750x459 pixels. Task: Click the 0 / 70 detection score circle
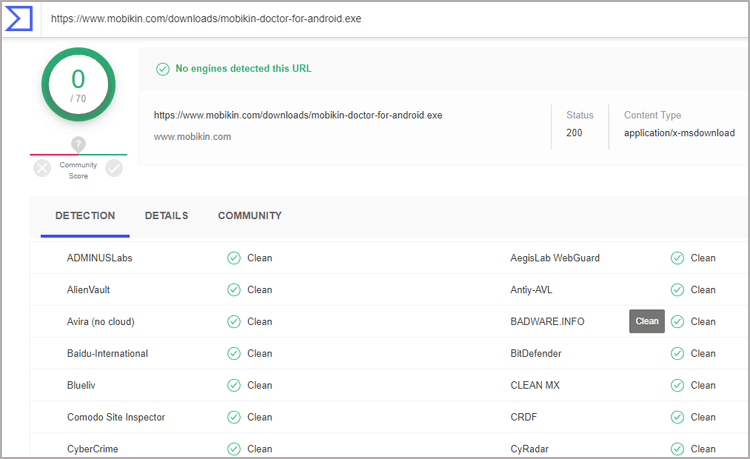tap(78, 85)
